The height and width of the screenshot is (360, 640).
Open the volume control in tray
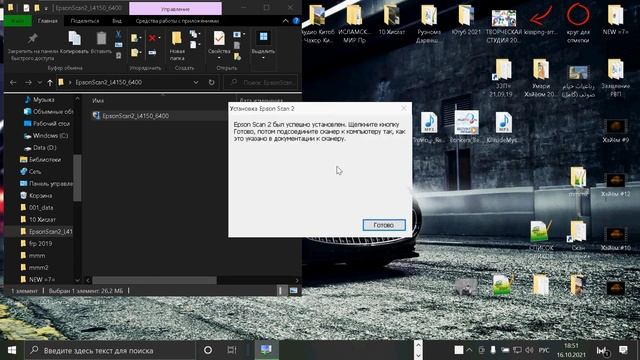[x=529, y=350]
